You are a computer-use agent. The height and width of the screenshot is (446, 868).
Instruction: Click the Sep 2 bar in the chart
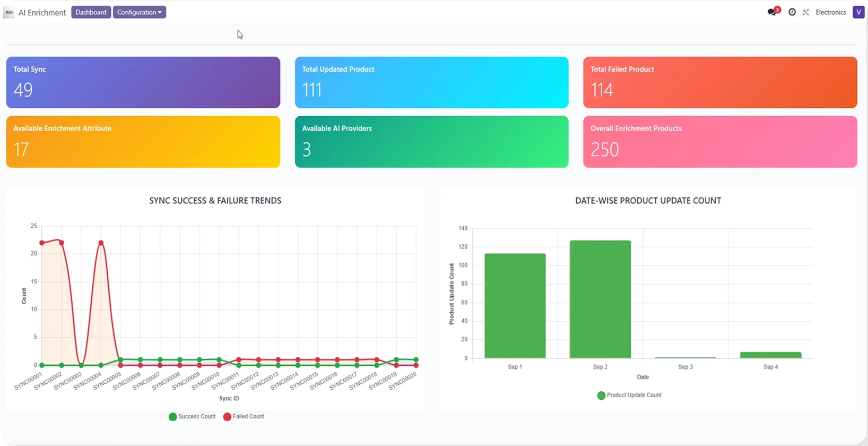click(600, 299)
